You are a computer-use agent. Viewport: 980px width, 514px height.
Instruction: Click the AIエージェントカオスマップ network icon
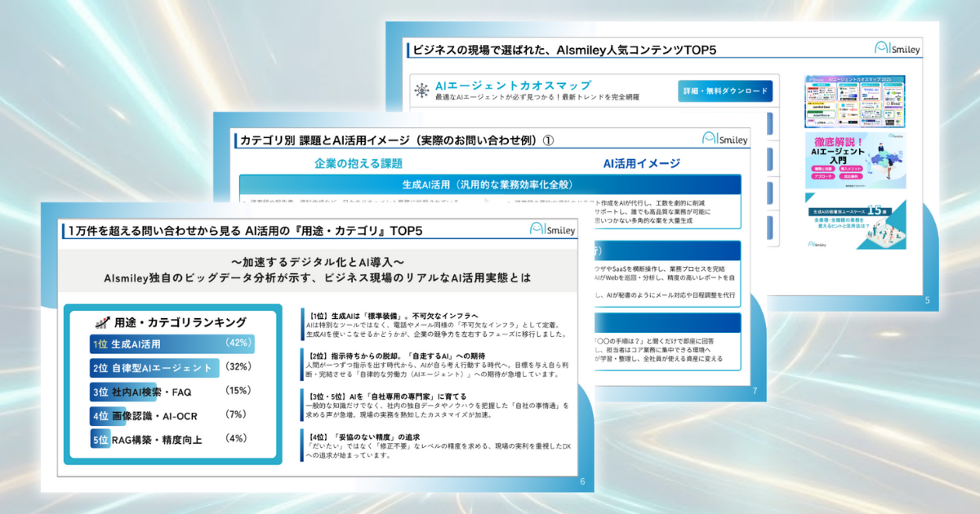pyautogui.click(x=421, y=91)
